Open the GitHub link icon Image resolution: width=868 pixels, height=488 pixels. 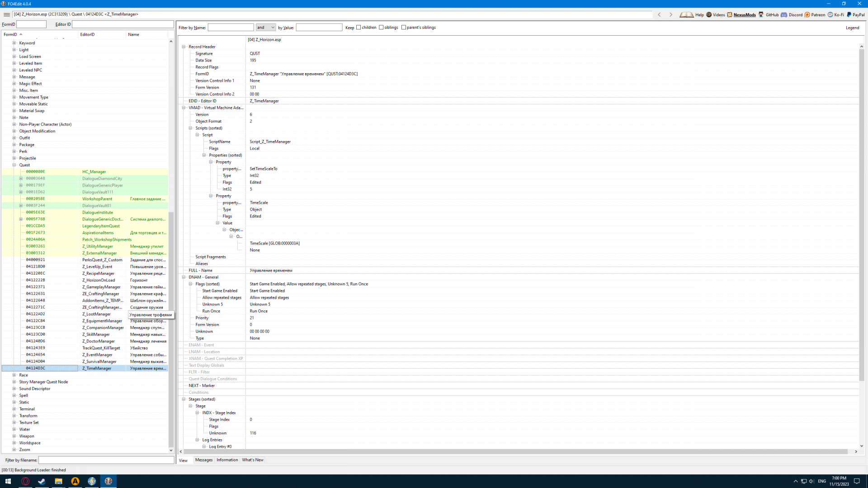point(761,14)
